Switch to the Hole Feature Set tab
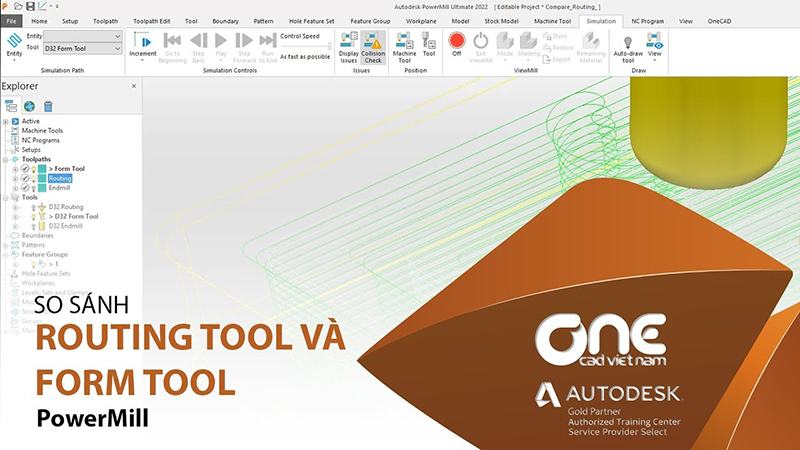Viewport: 800px width, 450px height. click(312, 21)
